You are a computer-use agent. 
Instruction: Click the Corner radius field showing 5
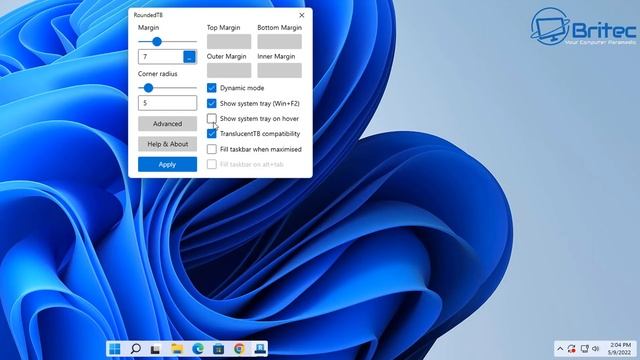point(167,103)
